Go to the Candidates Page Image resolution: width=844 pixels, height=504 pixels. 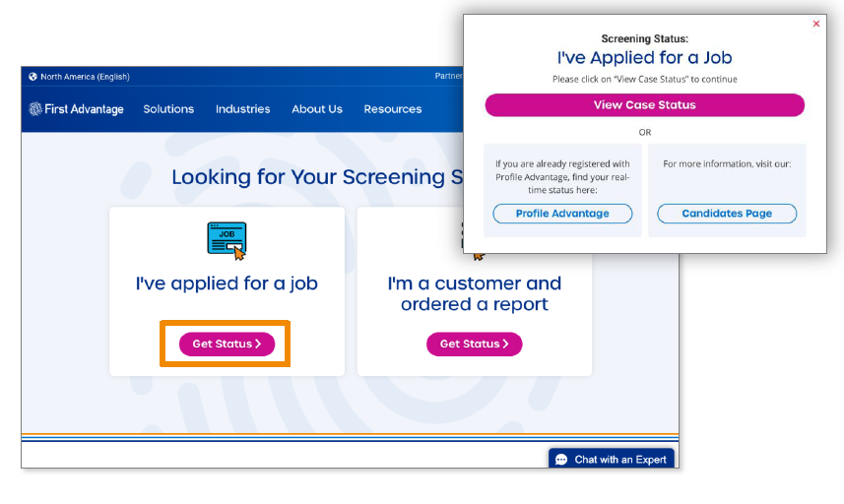(x=727, y=214)
